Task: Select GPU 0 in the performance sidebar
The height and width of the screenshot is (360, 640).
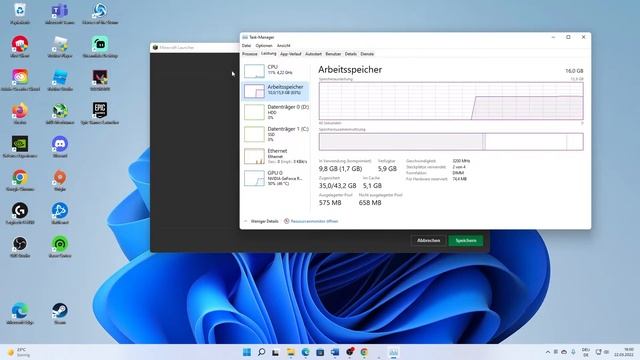Action: pos(276,178)
